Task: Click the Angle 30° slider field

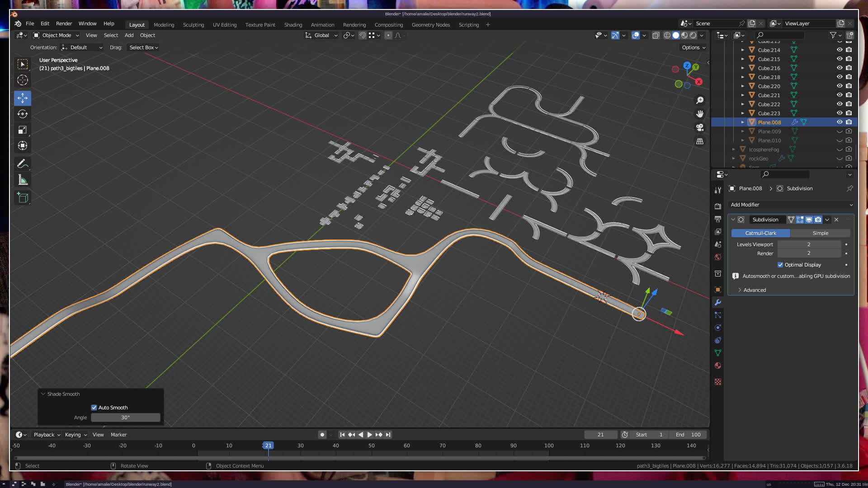Action: (x=125, y=418)
